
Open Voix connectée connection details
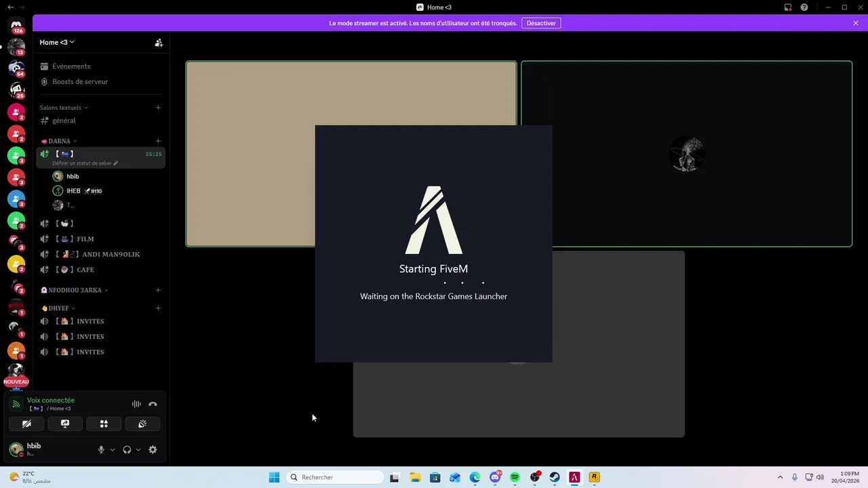tap(51, 401)
